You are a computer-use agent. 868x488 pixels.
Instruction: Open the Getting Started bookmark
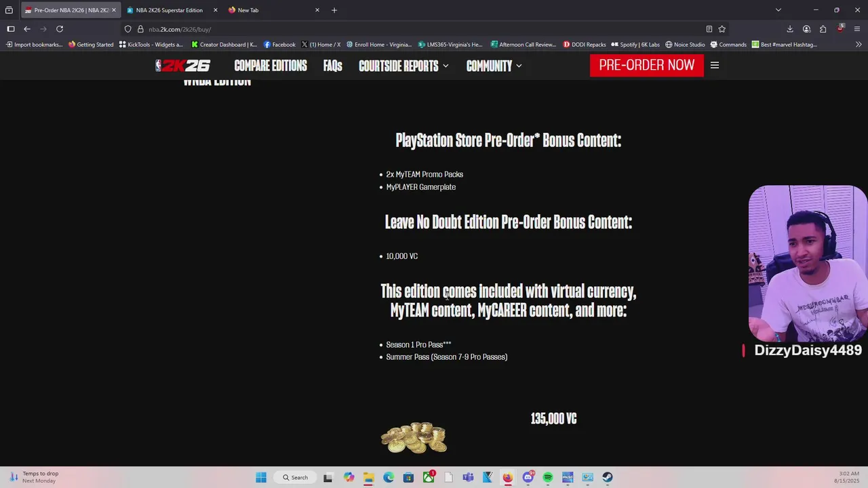91,45
